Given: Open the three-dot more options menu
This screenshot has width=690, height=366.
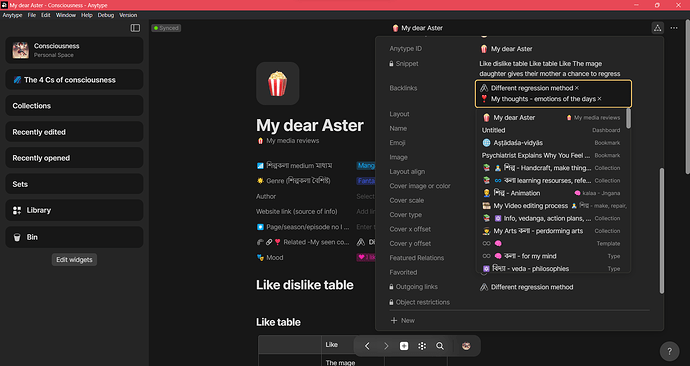Looking at the screenshot, I should pyautogui.click(x=674, y=28).
